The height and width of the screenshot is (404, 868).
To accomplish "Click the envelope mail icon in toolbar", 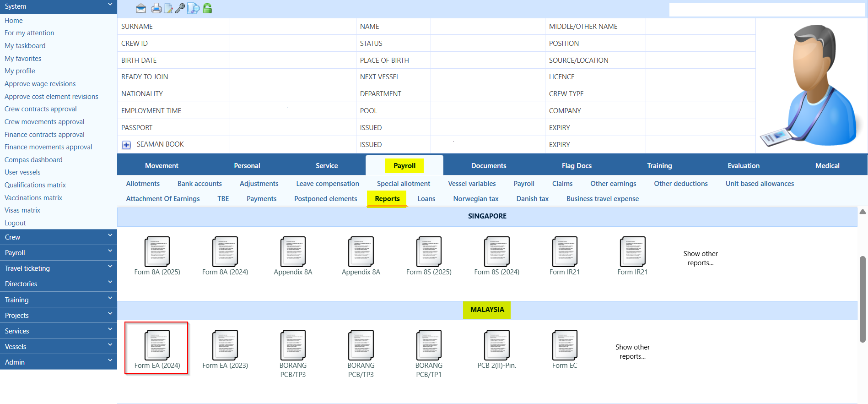I will (x=141, y=8).
